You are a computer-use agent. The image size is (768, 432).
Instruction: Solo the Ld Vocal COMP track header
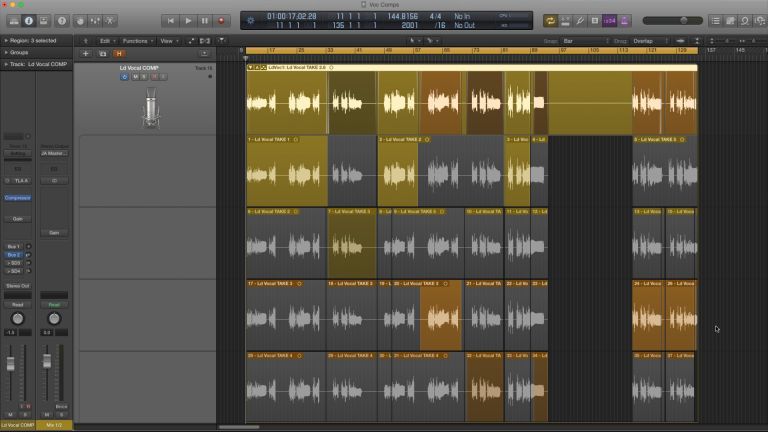(143, 77)
